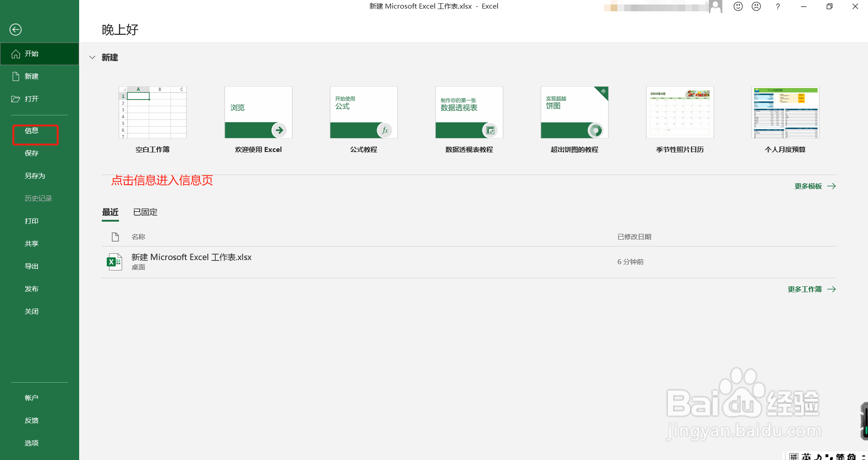
Task: Click the 桌面 location under the recent file
Action: tap(138, 267)
